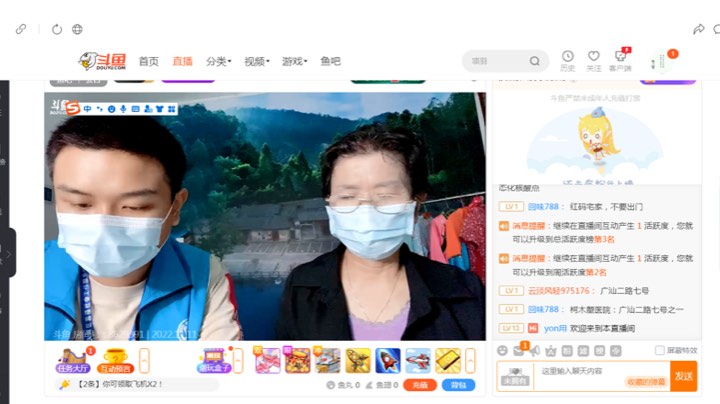
Task: Click the link icon in browser toolbar
Action: (21, 29)
